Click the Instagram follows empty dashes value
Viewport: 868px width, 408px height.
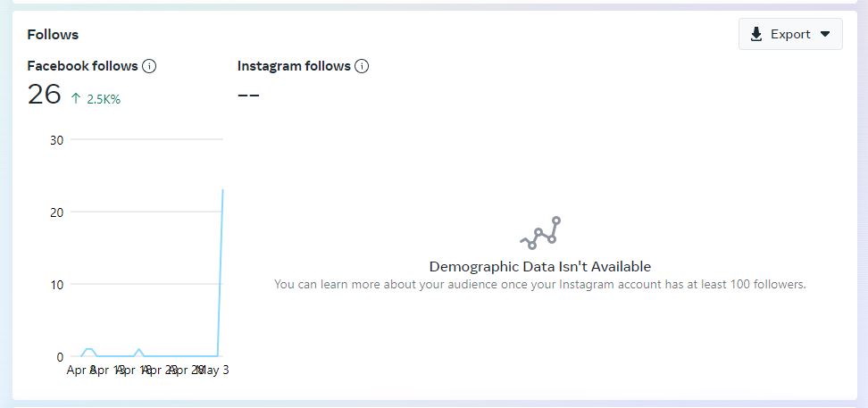[x=248, y=95]
